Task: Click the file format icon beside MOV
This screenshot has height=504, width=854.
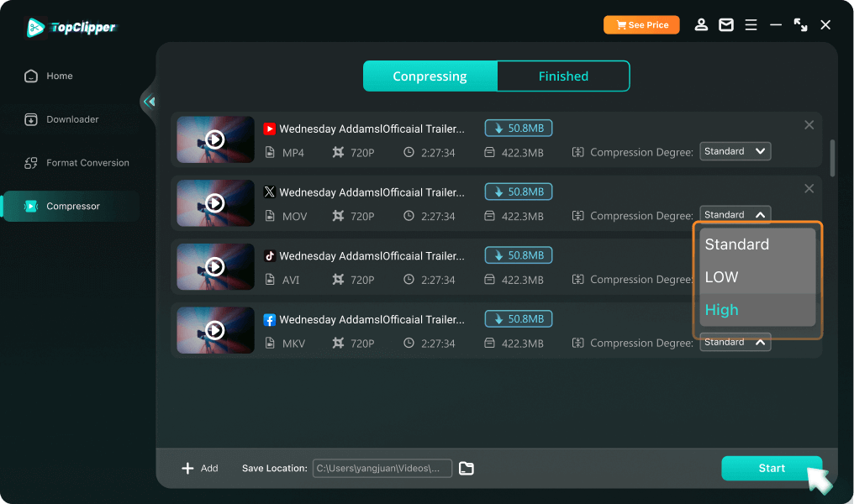Action: [x=270, y=216]
